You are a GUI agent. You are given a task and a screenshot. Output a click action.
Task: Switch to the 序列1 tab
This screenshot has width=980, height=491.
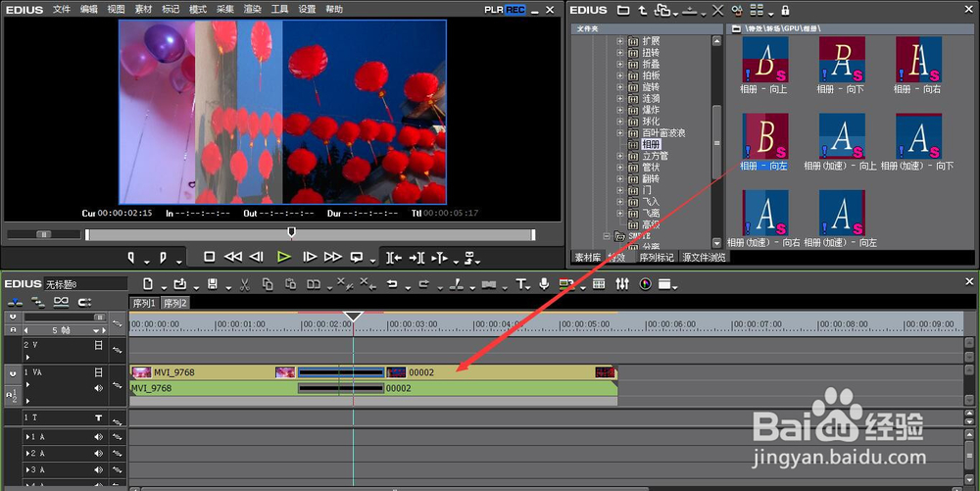click(144, 303)
